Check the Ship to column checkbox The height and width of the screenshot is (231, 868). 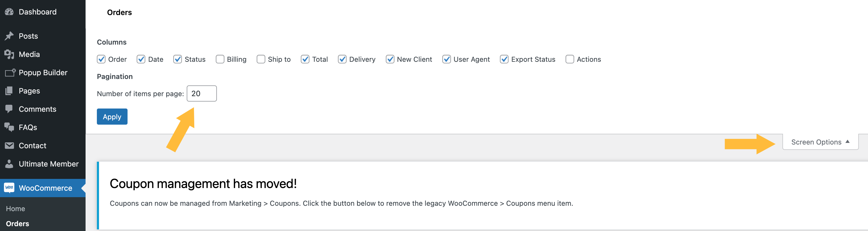261,60
